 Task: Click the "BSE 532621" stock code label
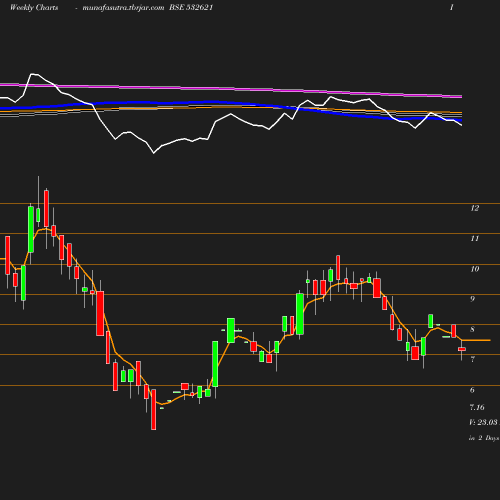(x=191, y=7)
